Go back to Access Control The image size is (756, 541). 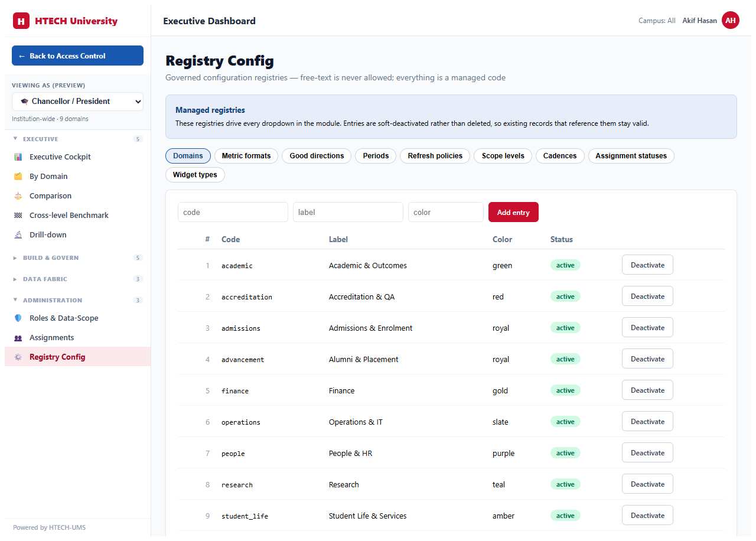tap(77, 56)
